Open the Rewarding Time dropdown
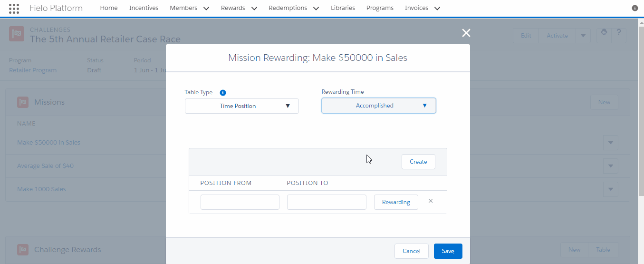This screenshot has width=644, height=264. coord(379,106)
